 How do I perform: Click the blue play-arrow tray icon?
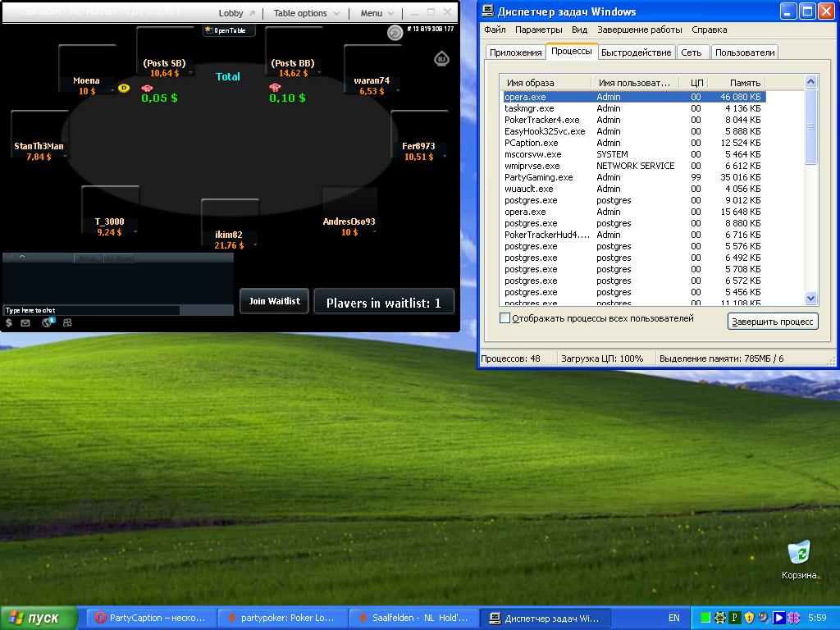(x=779, y=618)
